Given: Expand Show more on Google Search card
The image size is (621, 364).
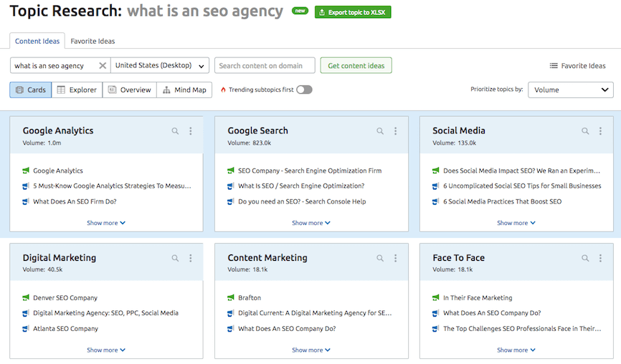Looking at the screenshot, I should (311, 223).
